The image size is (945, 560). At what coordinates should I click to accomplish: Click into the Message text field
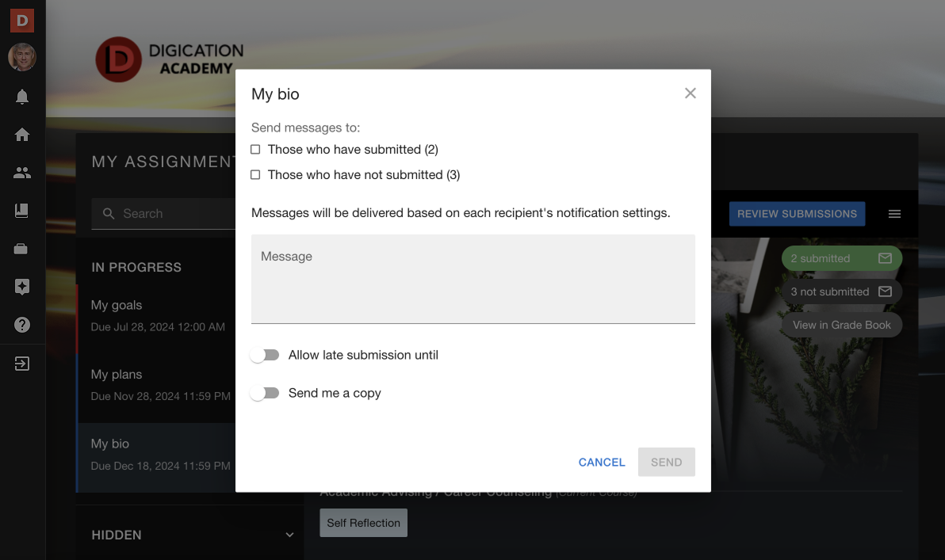pyautogui.click(x=473, y=279)
